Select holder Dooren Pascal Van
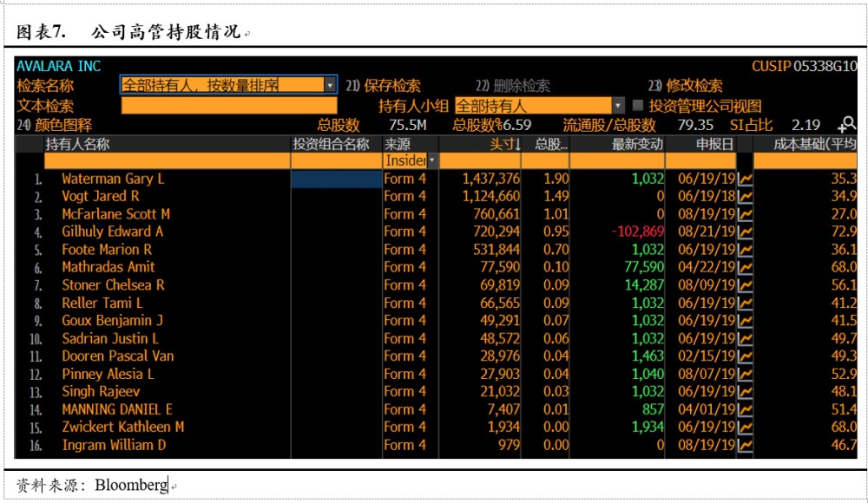Screen dimensions: 868x503 click(118, 356)
